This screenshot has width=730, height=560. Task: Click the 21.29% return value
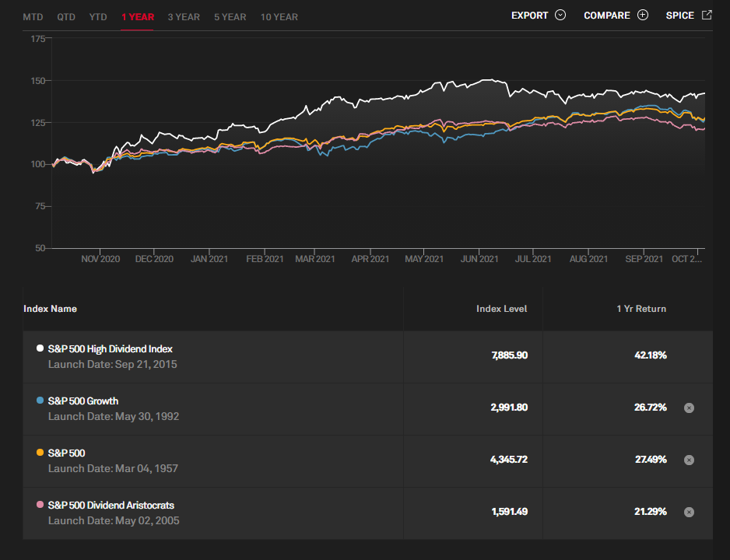click(651, 512)
